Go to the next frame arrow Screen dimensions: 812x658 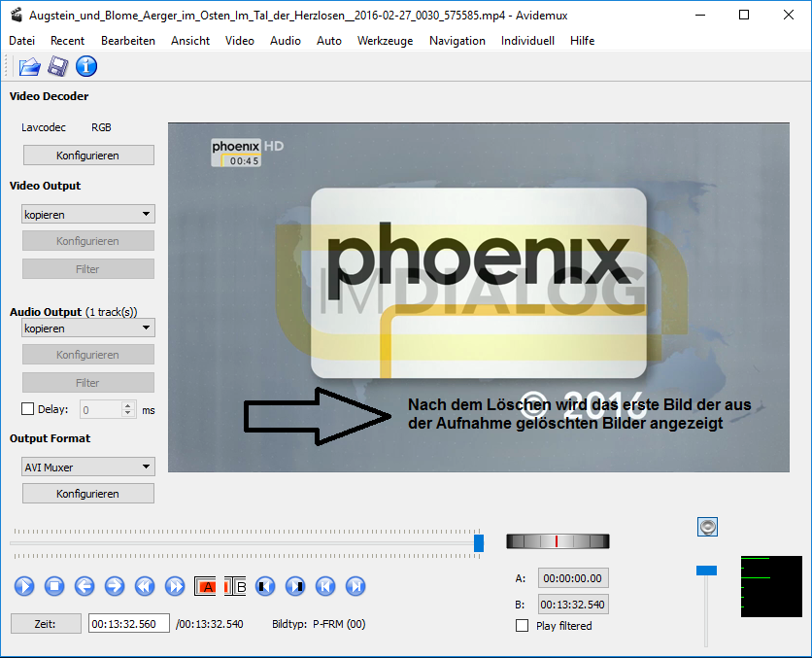(x=115, y=586)
